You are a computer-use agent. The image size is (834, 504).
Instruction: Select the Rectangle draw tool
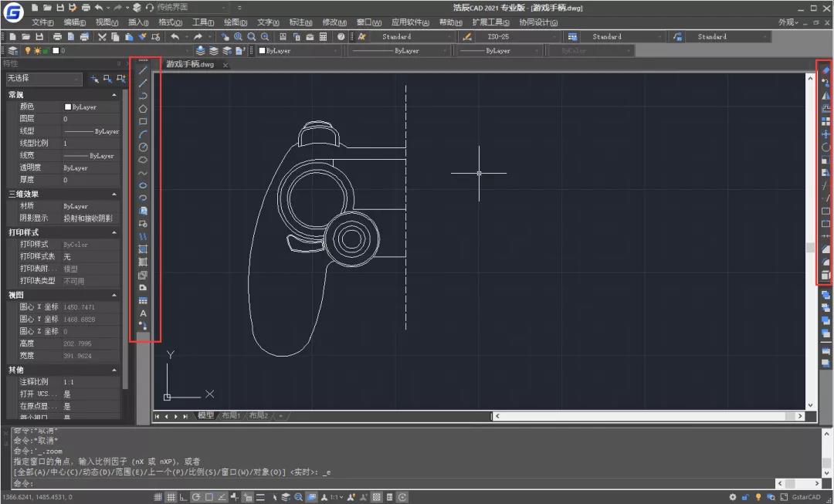tap(144, 121)
